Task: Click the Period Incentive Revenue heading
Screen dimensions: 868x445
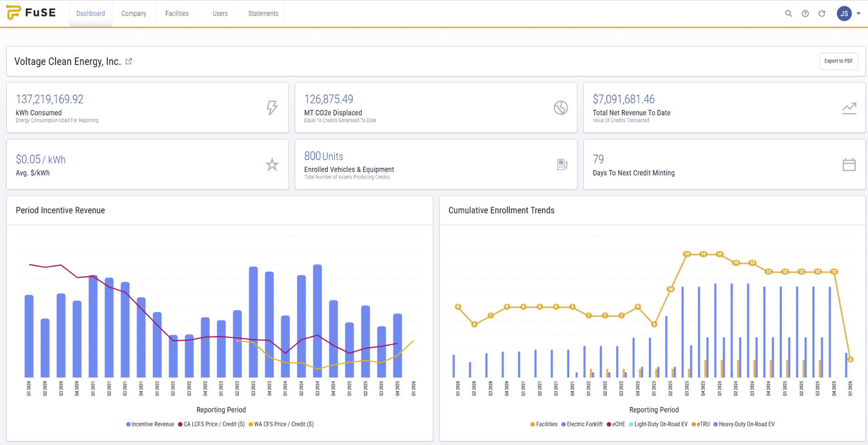Action: 60,210
